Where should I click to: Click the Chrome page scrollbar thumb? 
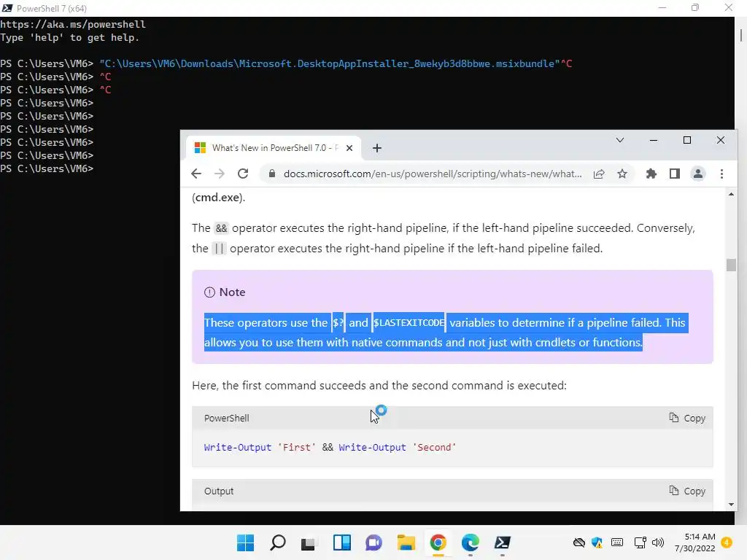click(x=731, y=265)
